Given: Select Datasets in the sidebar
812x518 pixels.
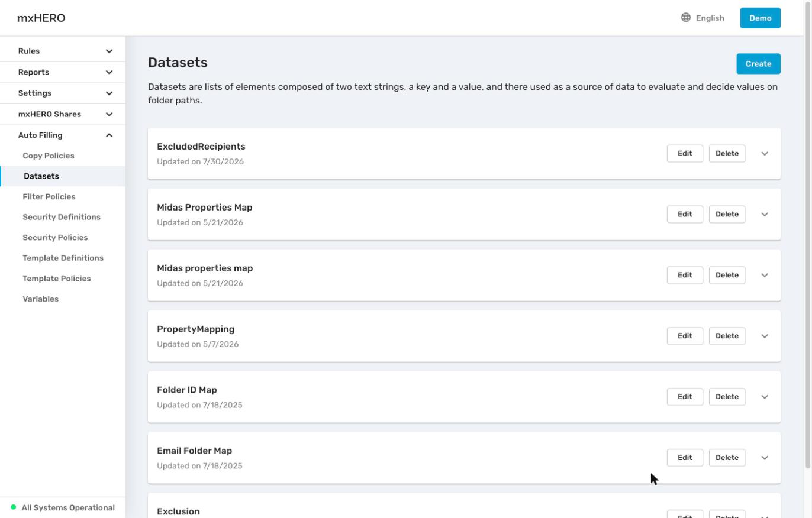Looking at the screenshot, I should click(x=62, y=176).
